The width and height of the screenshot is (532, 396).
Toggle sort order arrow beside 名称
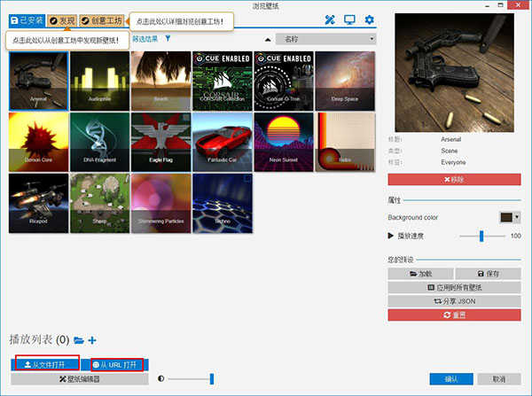(269, 39)
